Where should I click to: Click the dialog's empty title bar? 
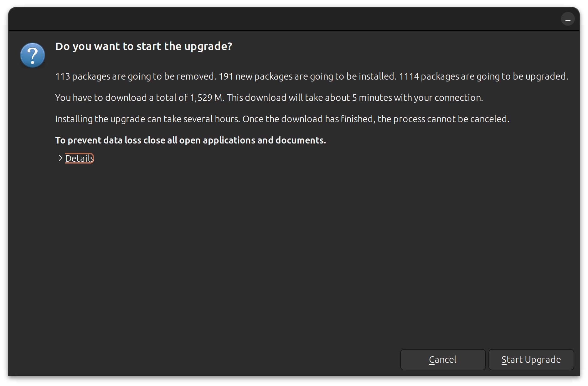coord(282,19)
